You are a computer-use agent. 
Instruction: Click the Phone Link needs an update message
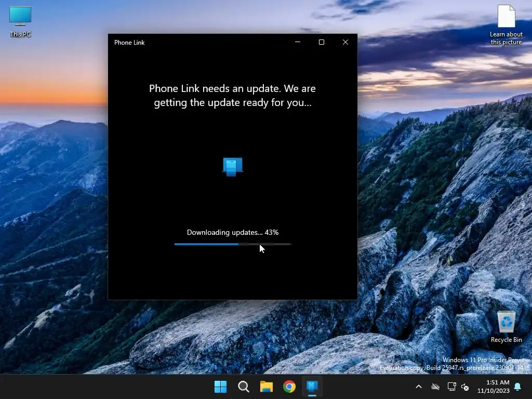233,96
